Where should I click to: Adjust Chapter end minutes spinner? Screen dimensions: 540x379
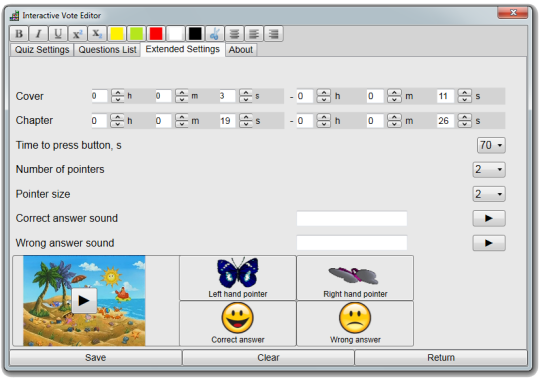394,121
